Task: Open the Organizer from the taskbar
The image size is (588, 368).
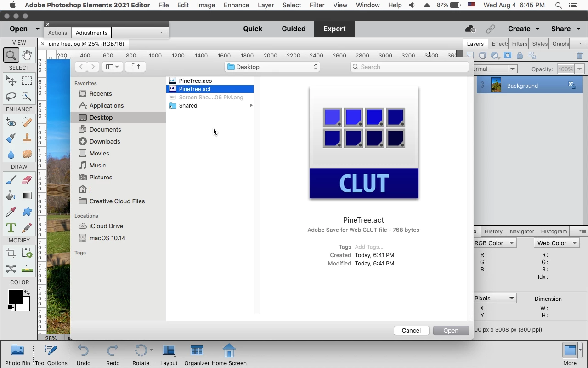Action: pyautogui.click(x=197, y=355)
